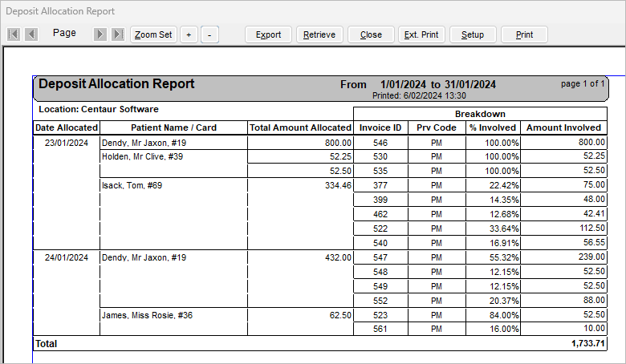Screen dimensions: 626x364
Task: Select patient Holden, Mr Clive, #39
Action: pos(143,156)
